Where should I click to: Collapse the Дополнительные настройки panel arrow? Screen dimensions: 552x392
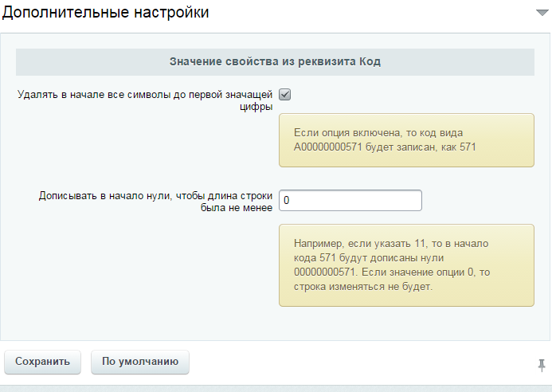click(x=541, y=13)
